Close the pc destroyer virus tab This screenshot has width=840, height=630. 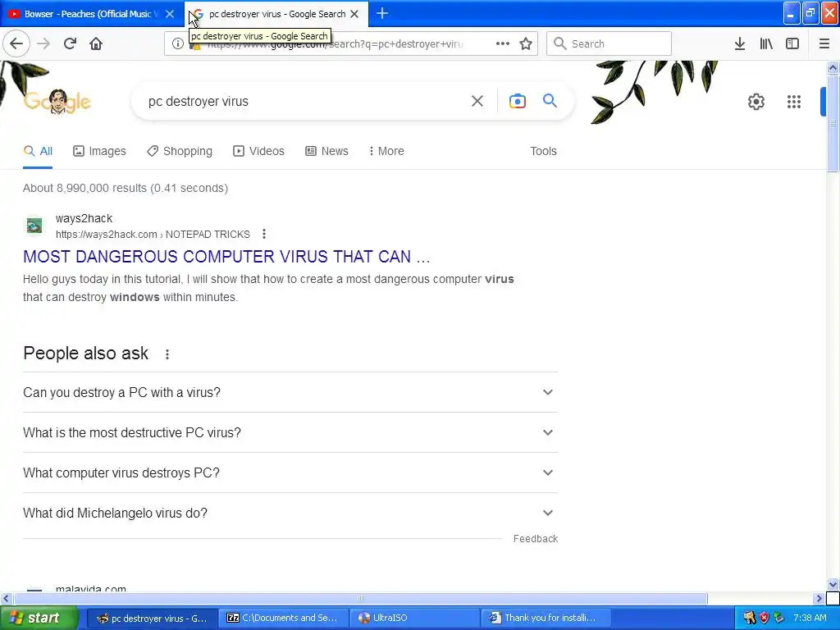pyautogui.click(x=354, y=14)
